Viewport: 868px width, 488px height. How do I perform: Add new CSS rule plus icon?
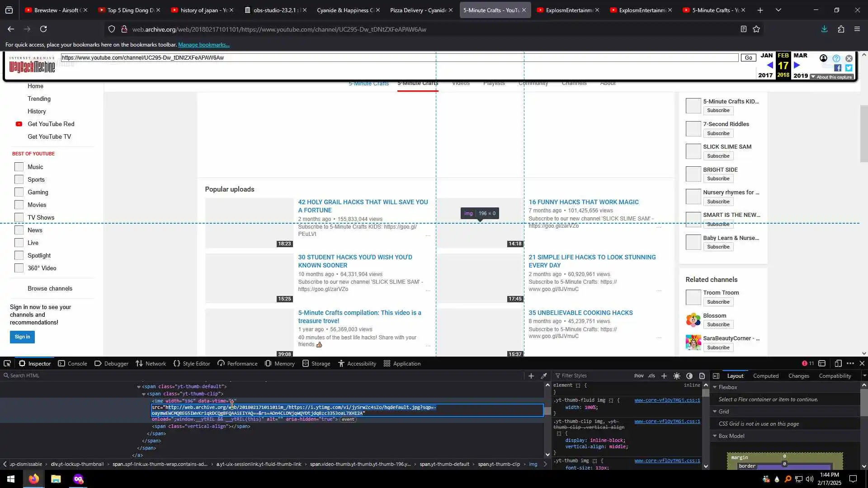pyautogui.click(x=664, y=375)
